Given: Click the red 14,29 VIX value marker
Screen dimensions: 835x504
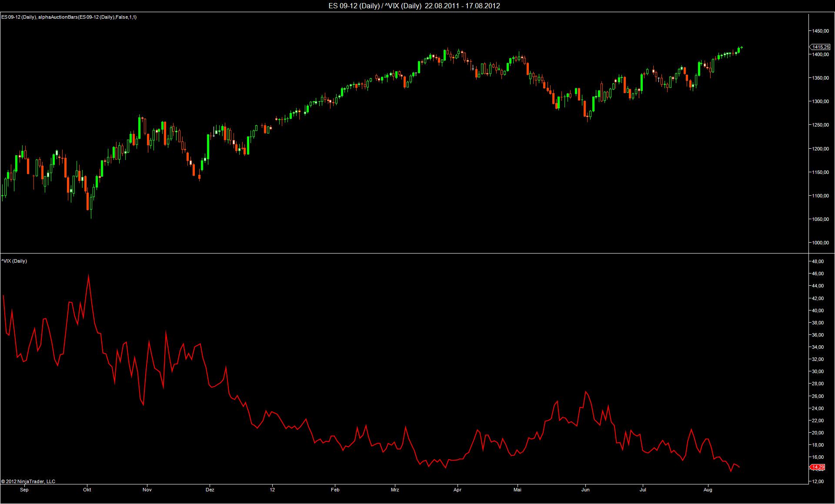Looking at the screenshot, I should click(818, 467).
